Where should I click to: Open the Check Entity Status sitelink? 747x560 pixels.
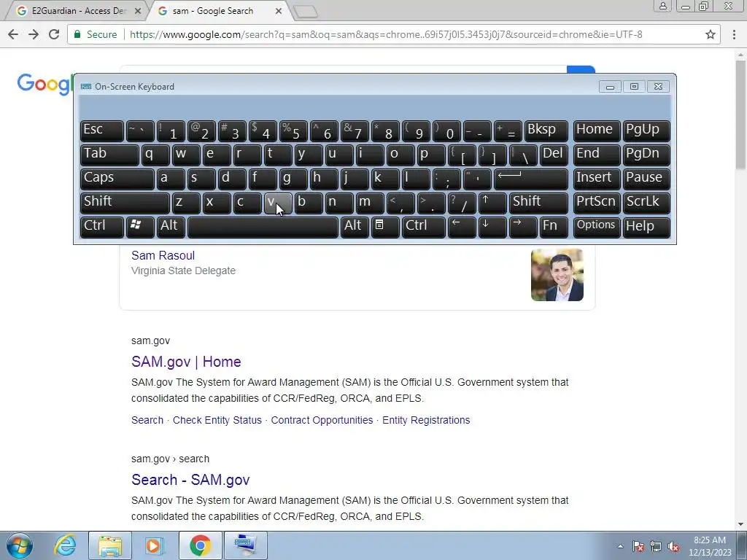tap(217, 420)
